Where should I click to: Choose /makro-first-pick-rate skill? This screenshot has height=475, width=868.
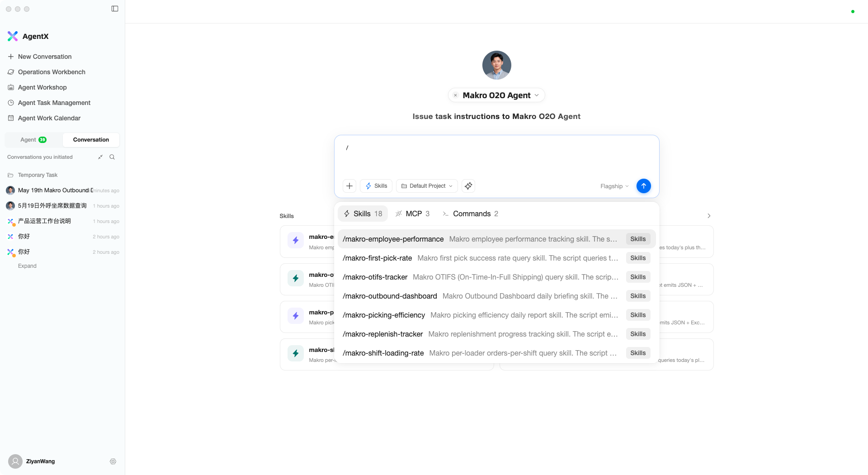tap(496, 258)
